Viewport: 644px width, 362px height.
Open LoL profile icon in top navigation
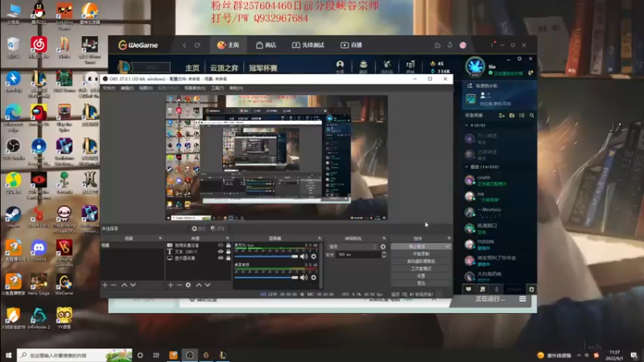[340, 66]
